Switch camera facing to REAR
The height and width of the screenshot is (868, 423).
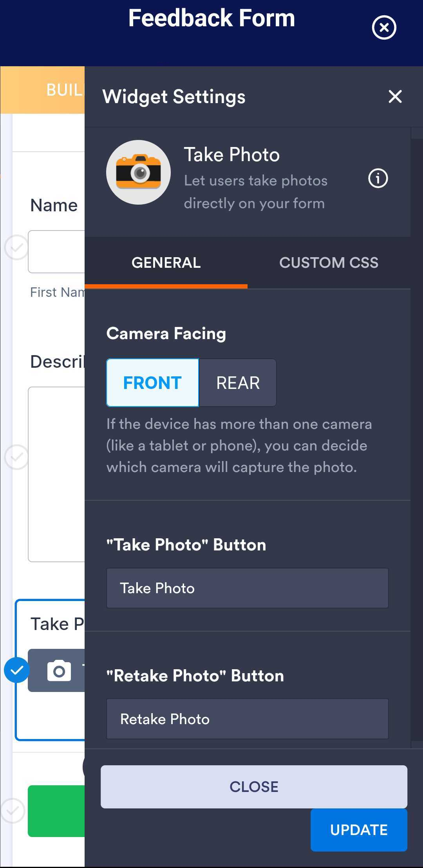coord(238,383)
